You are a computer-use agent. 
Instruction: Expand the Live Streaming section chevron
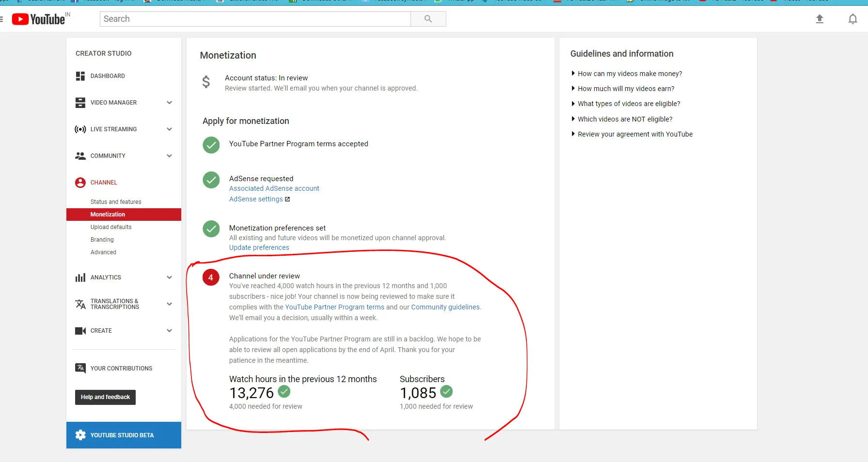click(x=169, y=129)
